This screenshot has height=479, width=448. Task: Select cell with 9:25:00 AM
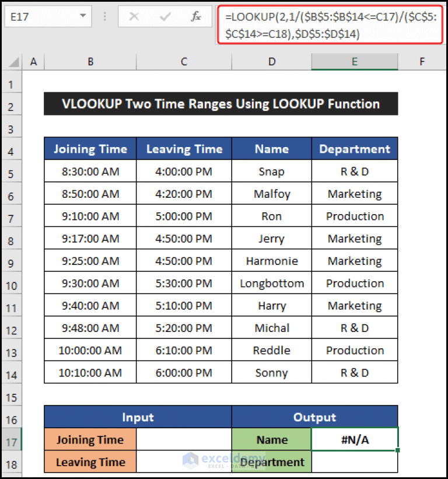[90, 261]
